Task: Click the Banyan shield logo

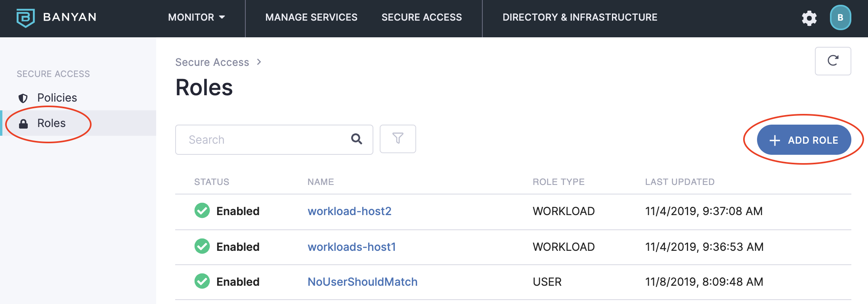Action: (26, 17)
